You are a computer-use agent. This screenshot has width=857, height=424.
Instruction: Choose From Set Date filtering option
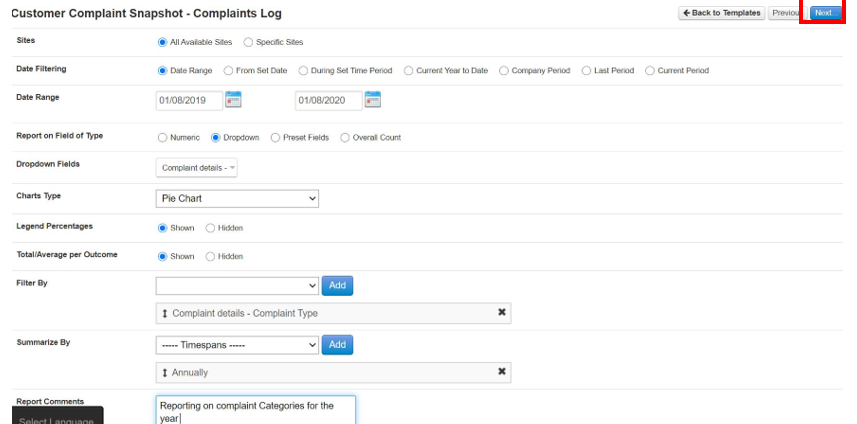228,70
